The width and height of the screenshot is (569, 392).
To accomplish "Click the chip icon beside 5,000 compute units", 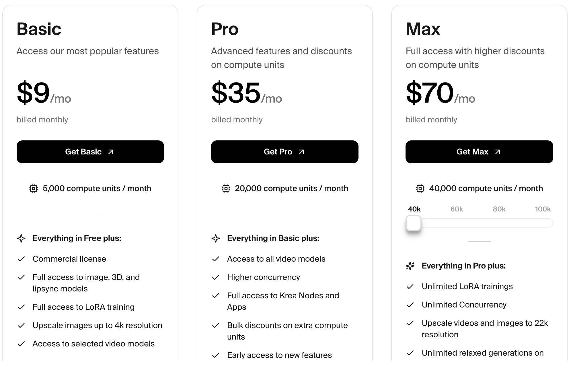I will click(x=34, y=189).
